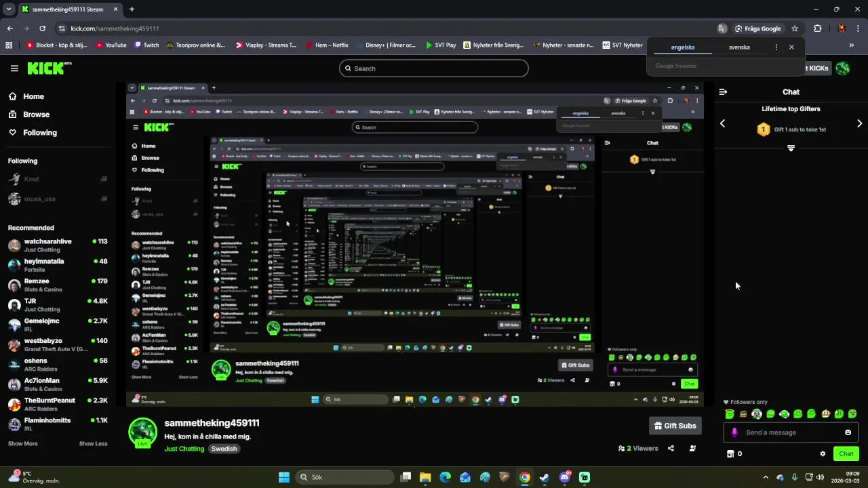
Task: Open the share stream icon
Action: [x=671, y=448]
